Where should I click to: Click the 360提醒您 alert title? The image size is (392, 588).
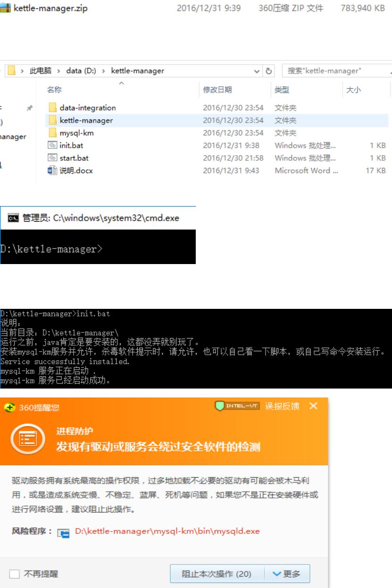tap(39, 407)
